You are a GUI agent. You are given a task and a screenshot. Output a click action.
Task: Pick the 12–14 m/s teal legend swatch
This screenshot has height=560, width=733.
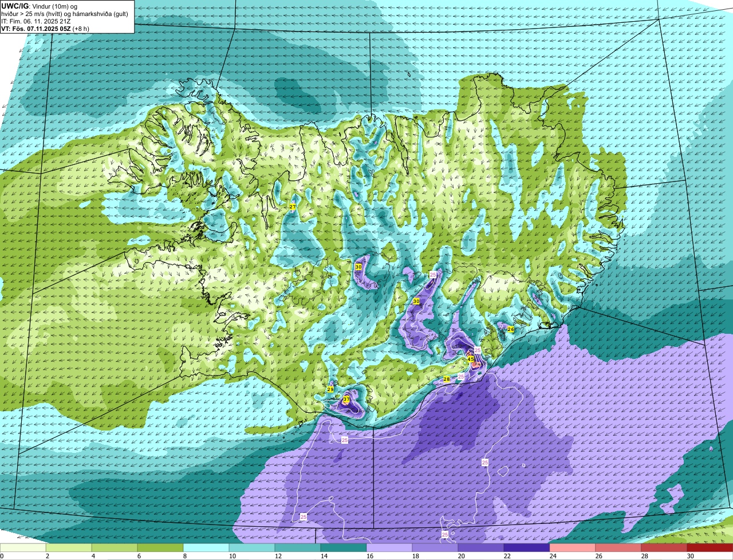pos(298,548)
